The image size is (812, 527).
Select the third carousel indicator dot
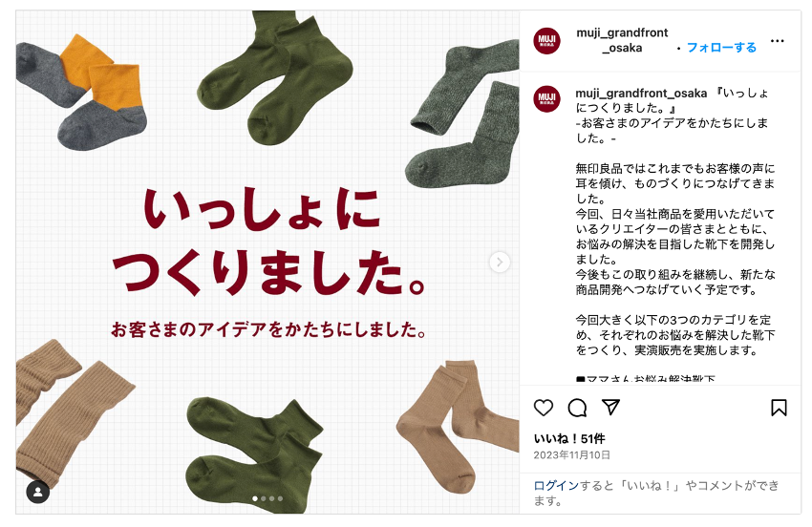pyautogui.click(x=272, y=498)
